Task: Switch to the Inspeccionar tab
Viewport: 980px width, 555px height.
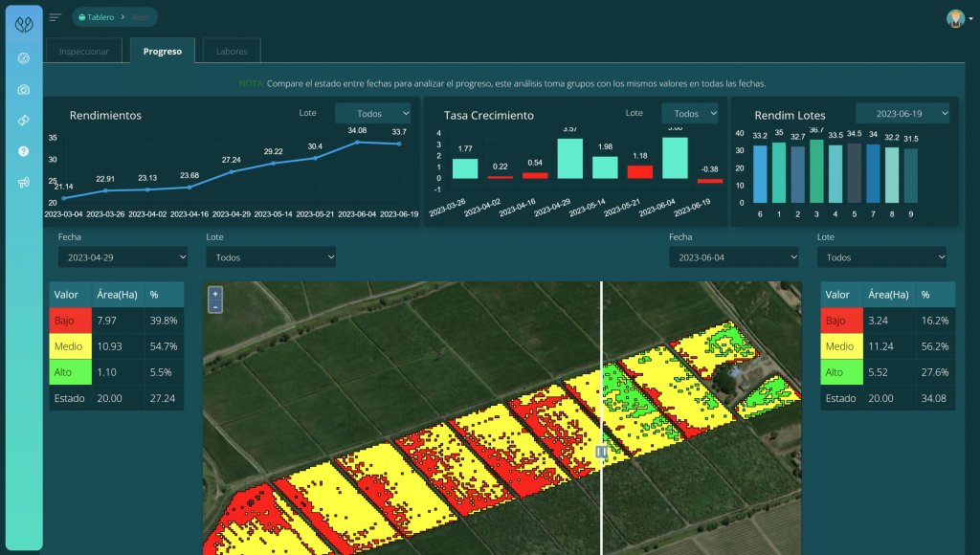Action: [x=83, y=50]
